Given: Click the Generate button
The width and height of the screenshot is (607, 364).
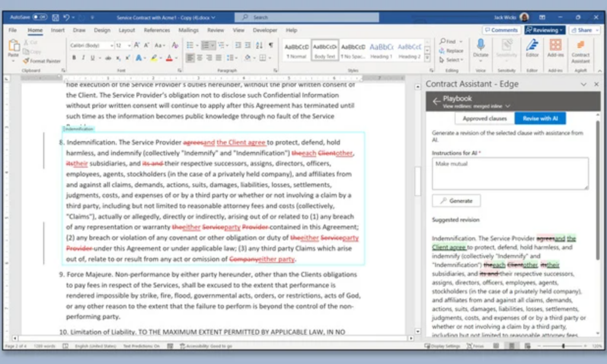Looking at the screenshot, I should pos(456,201).
